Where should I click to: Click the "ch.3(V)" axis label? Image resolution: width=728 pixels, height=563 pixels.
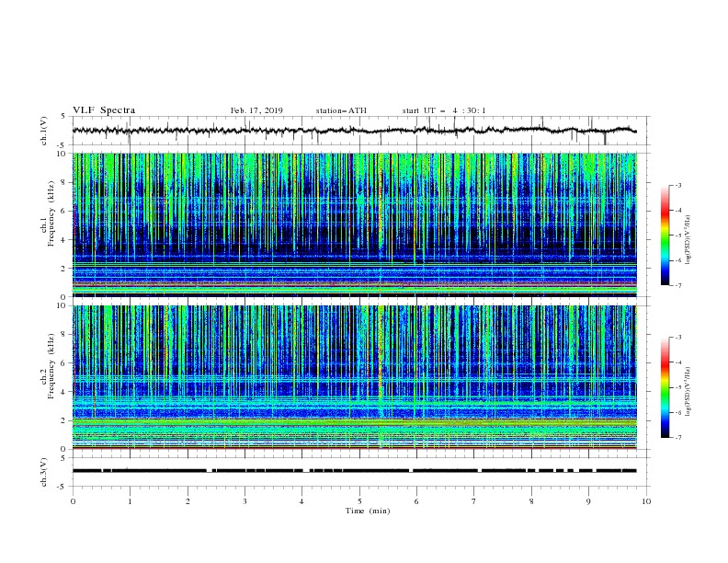(44, 472)
